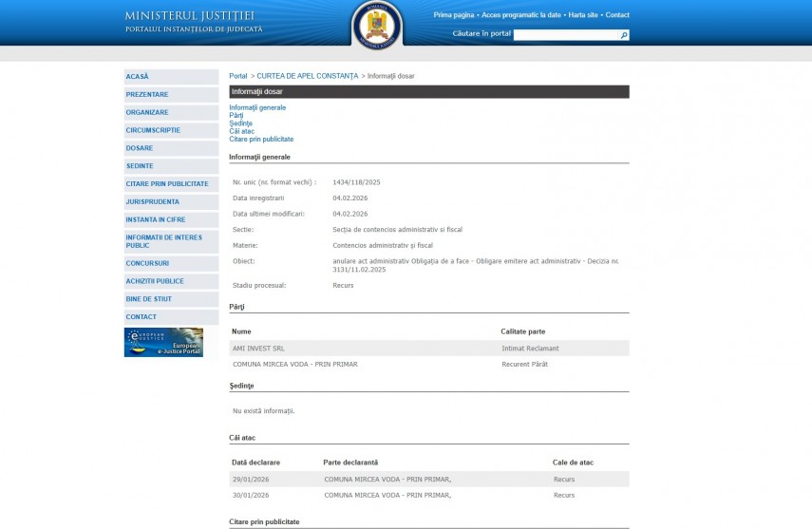Click 'CURTEA DE APEL CONSTANŢA' breadcrumb link
The image size is (812, 529).
point(307,76)
